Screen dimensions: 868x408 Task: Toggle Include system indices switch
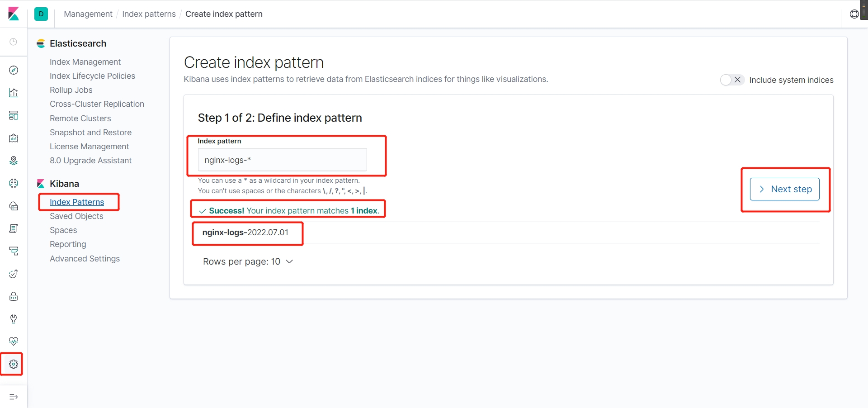(x=732, y=80)
